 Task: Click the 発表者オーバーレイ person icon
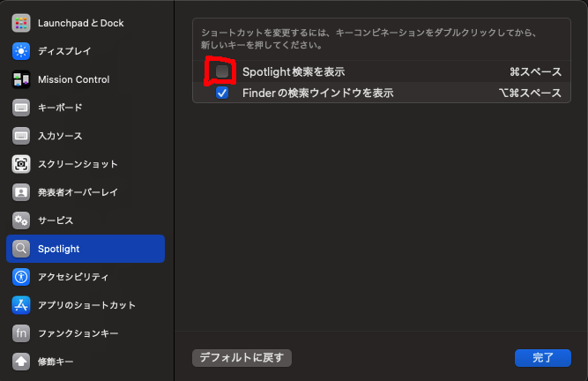[21, 192]
